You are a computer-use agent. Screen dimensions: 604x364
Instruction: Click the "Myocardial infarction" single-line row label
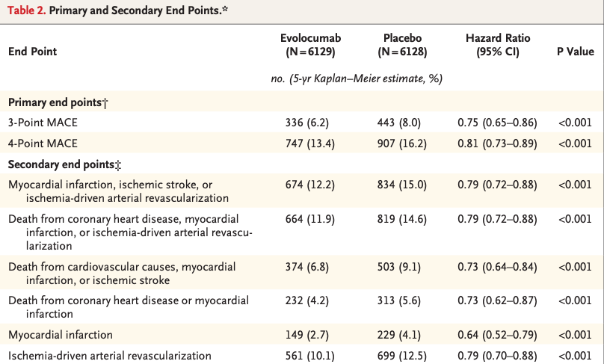point(60,335)
